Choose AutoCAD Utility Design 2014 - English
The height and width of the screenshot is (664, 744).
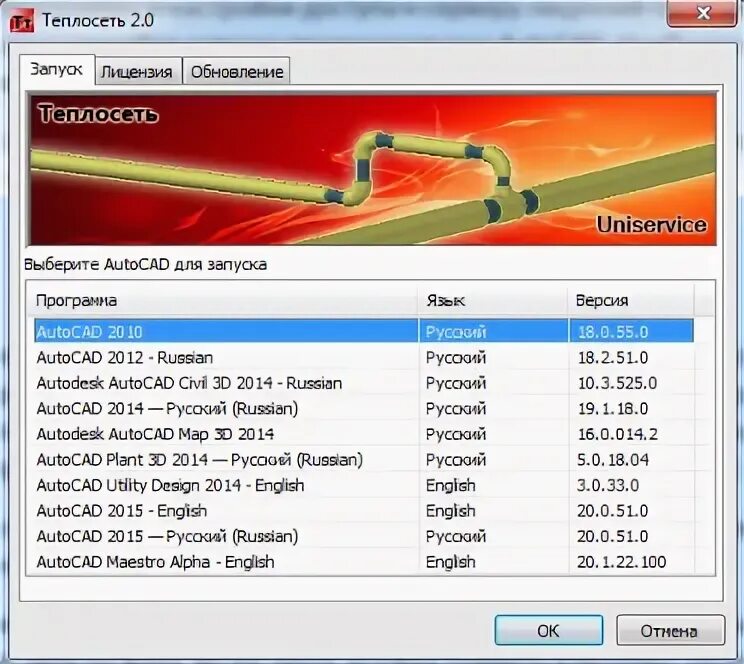(364, 486)
